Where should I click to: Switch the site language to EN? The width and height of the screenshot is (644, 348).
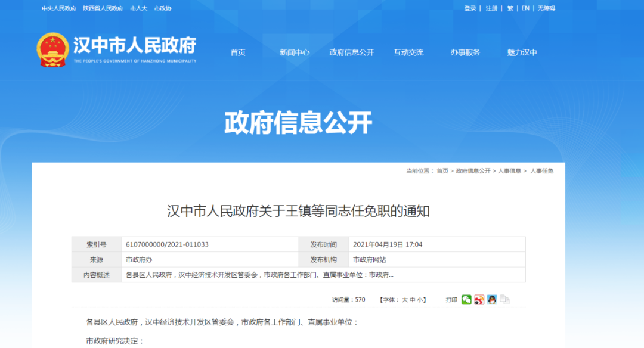(x=525, y=8)
